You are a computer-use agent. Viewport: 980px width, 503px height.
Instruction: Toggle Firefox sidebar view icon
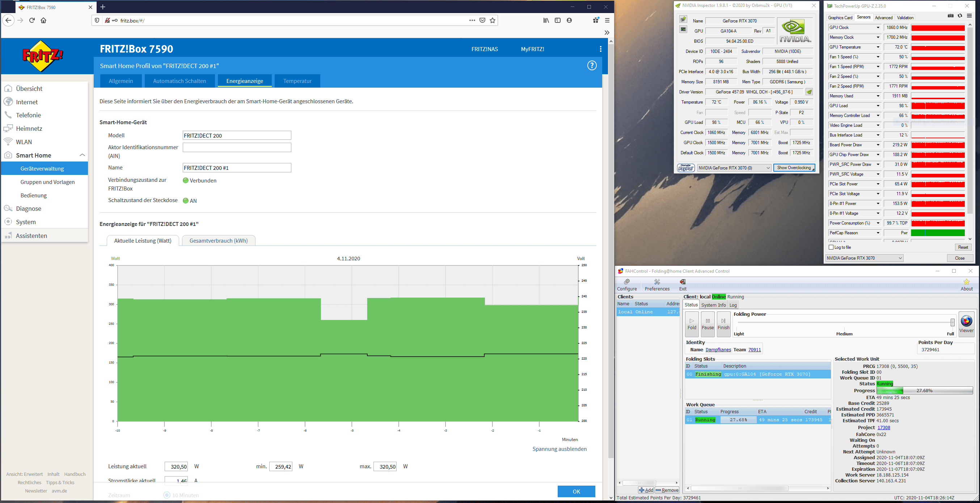point(558,20)
